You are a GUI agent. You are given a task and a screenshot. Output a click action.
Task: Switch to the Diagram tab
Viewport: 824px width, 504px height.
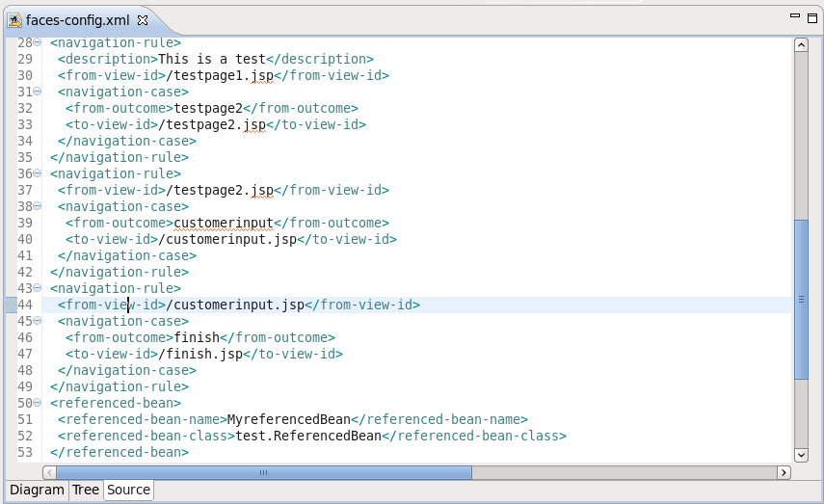(x=37, y=490)
